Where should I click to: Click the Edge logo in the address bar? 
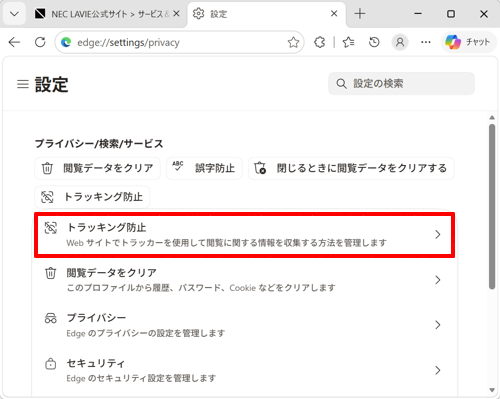(66, 42)
